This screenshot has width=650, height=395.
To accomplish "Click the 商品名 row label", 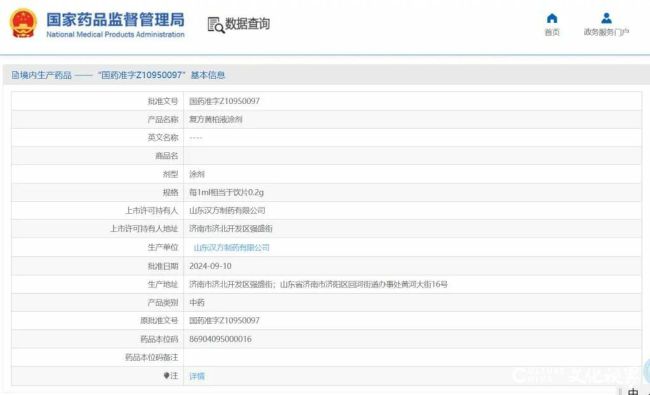I will [x=167, y=156].
